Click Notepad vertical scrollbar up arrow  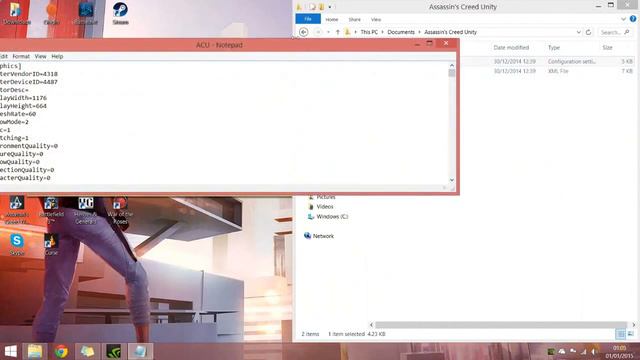click(452, 65)
